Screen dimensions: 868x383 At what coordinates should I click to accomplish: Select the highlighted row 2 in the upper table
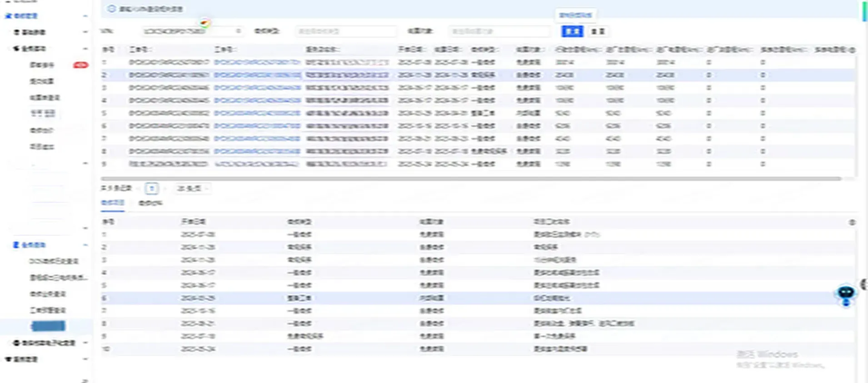pos(478,75)
